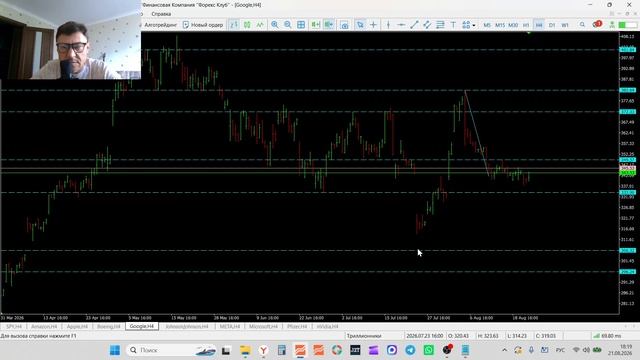
Task: Select the diagonal trendline drawn on chart
Action: pyautogui.click(x=477, y=133)
